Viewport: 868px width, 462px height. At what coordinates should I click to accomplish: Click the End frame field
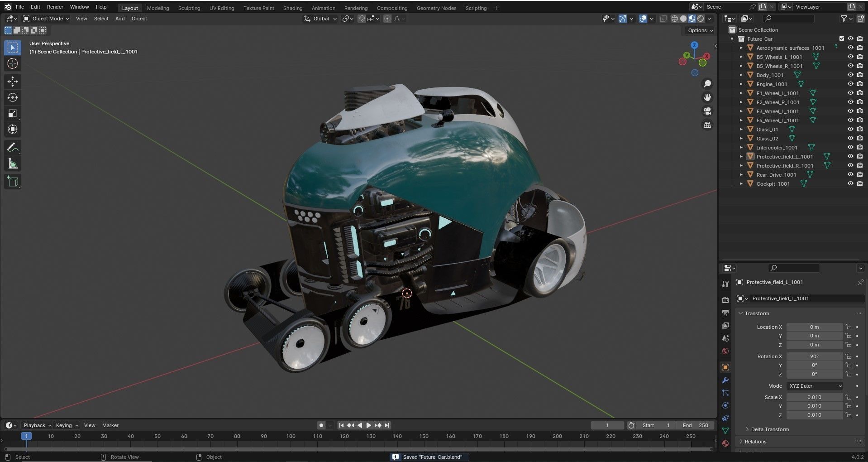[x=695, y=425]
